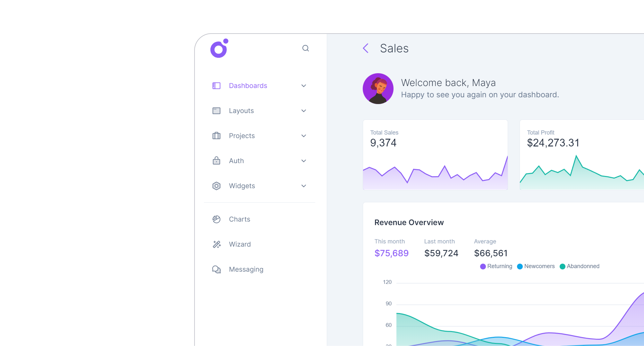
Task: Click the Total Sales card
Action: [435, 155]
